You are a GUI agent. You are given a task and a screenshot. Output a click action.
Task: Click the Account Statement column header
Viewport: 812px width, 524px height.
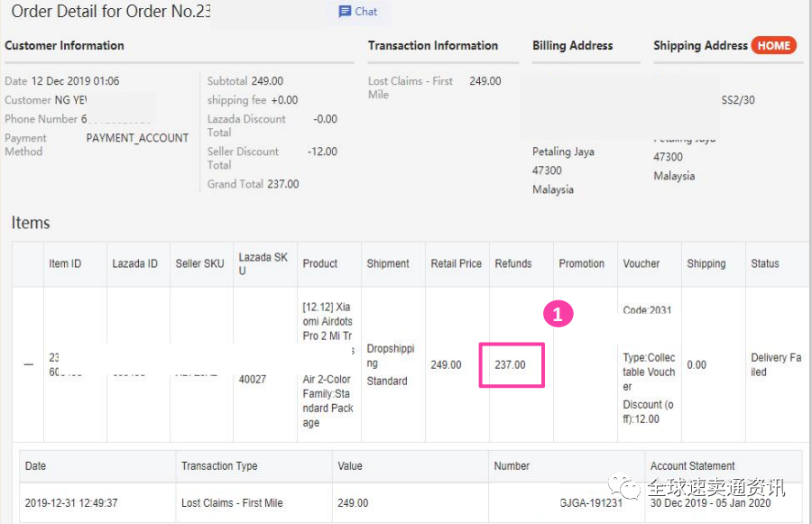693,466
